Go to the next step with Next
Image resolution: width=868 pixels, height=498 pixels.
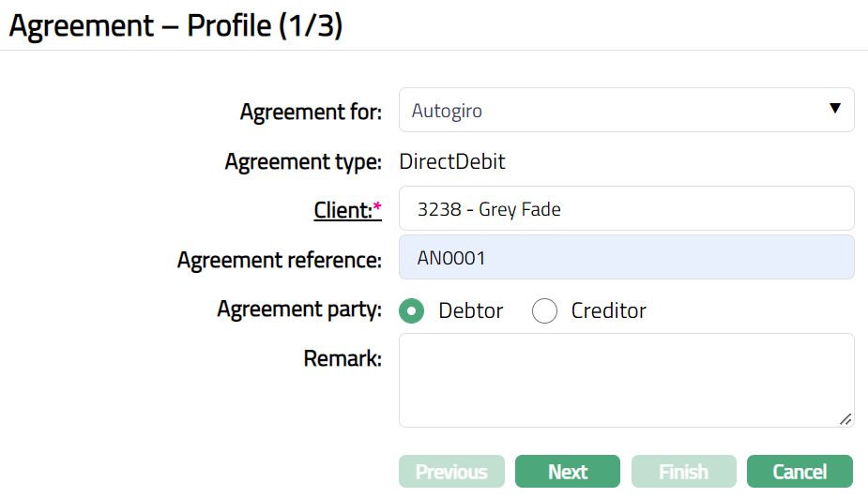point(568,472)
